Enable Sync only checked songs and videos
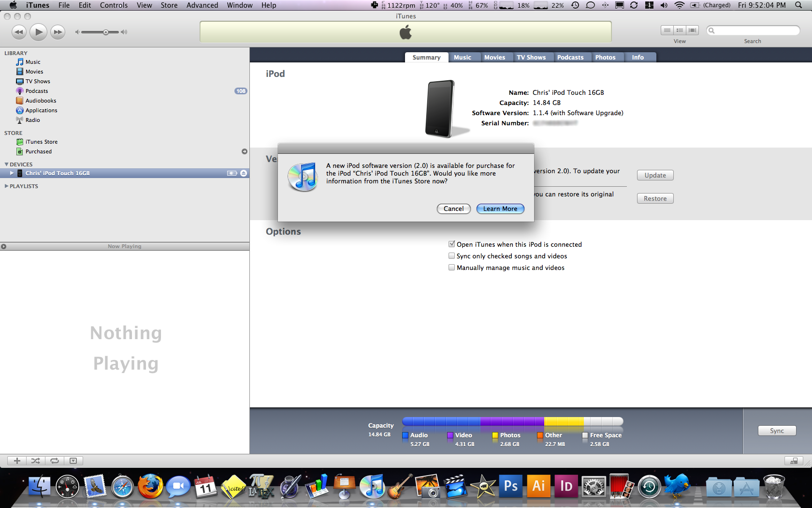Viewport: 812px width, 508px height. 452,256
